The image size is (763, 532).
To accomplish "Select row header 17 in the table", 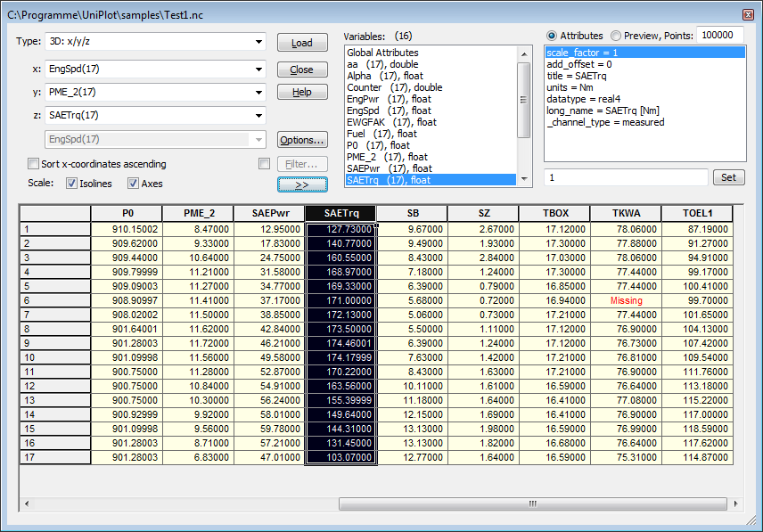I will pos(55,458).
